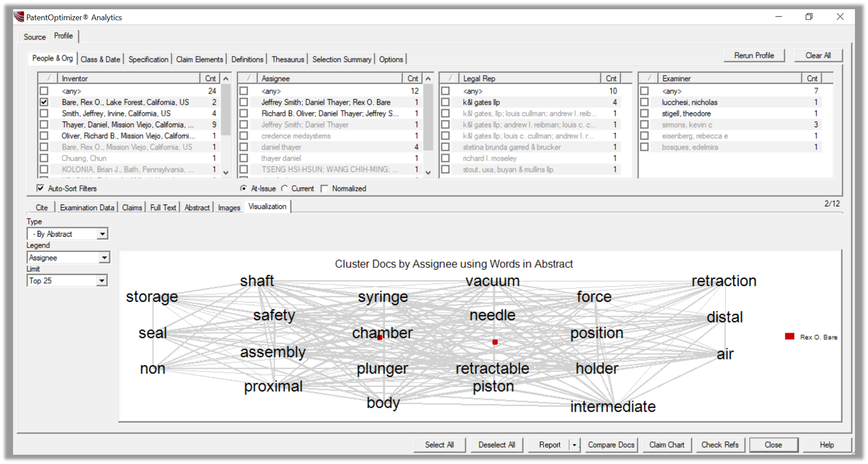Check the simons, kevin c examiner checkbox
The width and height of the screenshot is (868, 464).
[644, 125]
